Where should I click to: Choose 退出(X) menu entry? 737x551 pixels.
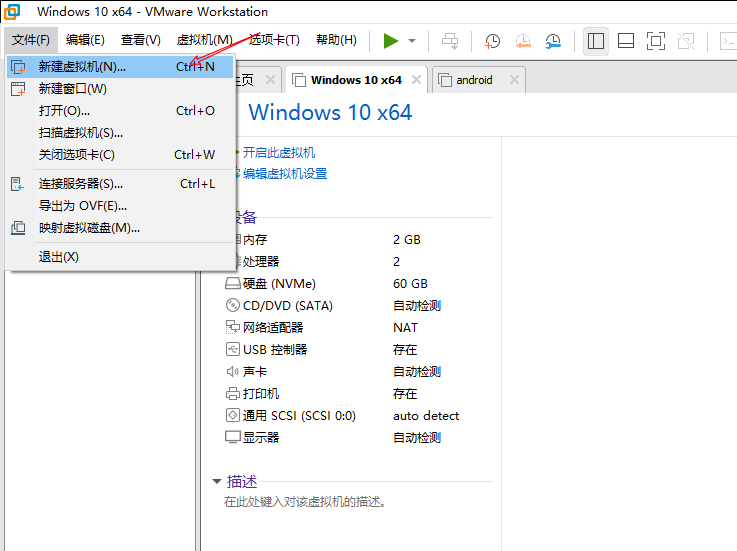point(120,257)
